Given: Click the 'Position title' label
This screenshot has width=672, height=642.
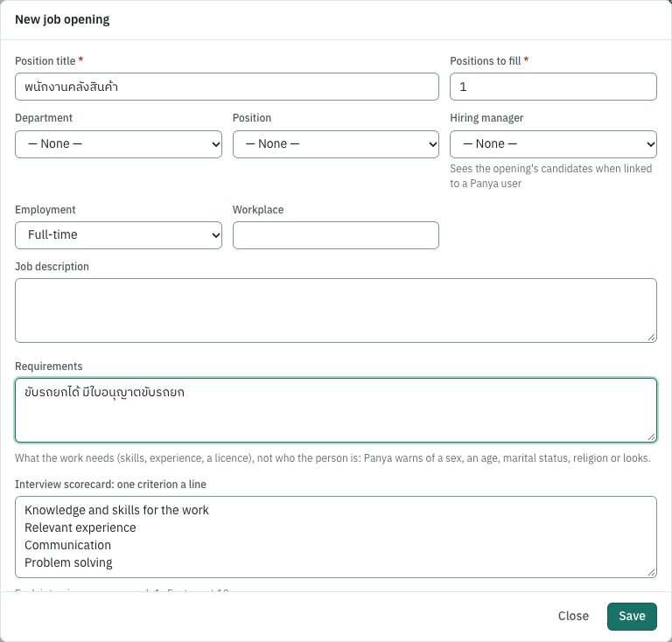Looking at the screenshot, I should [x=45, y=61].
